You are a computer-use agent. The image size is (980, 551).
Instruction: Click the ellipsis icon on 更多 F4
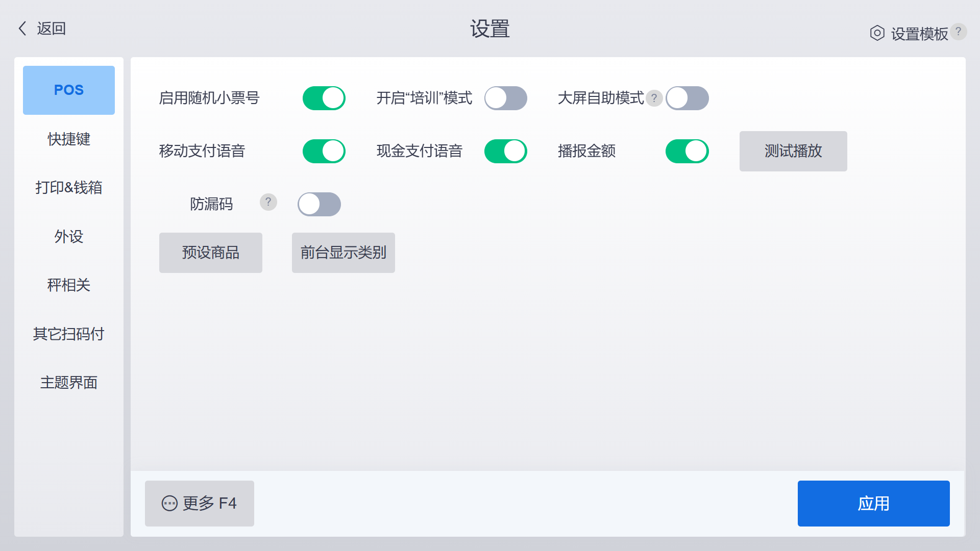pos(168,504)
